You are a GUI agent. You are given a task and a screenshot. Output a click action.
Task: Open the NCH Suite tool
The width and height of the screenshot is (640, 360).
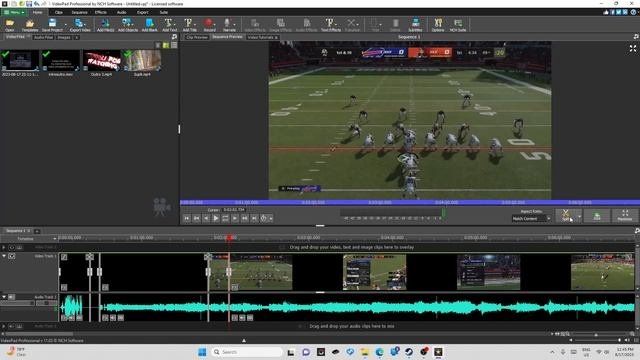pos(458,25)
